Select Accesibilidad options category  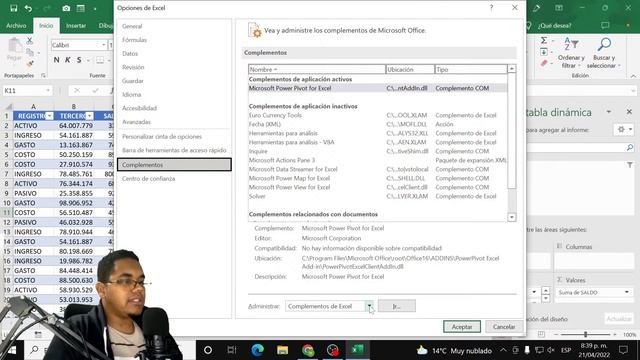[x=139, y=108]
